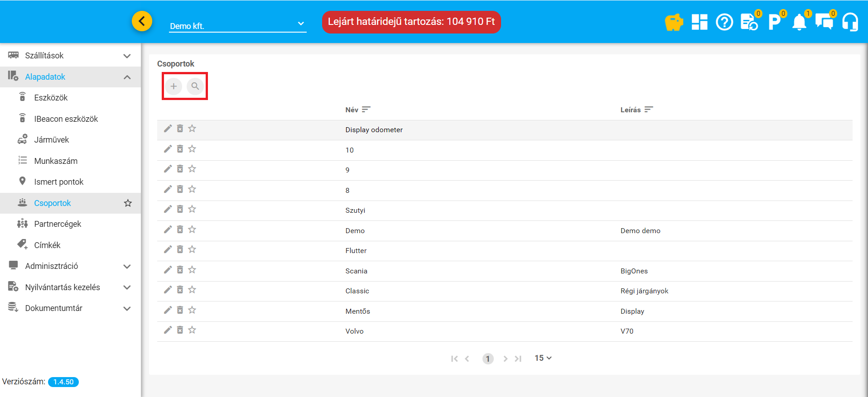868x397 pixels.
Task: Toggle favorite star for Volvo row
Action: click(192, 330)
